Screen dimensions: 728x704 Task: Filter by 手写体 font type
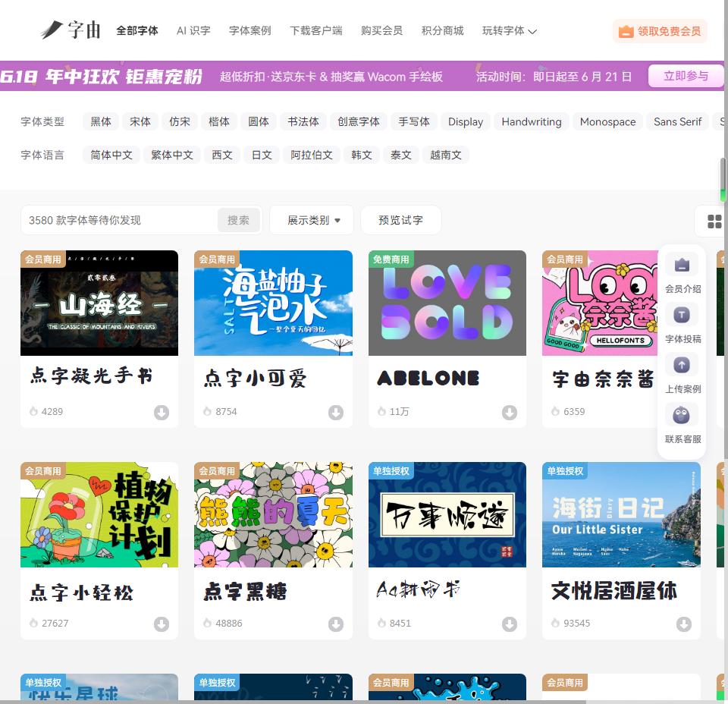pyautogui.click(x=414, y=121)
